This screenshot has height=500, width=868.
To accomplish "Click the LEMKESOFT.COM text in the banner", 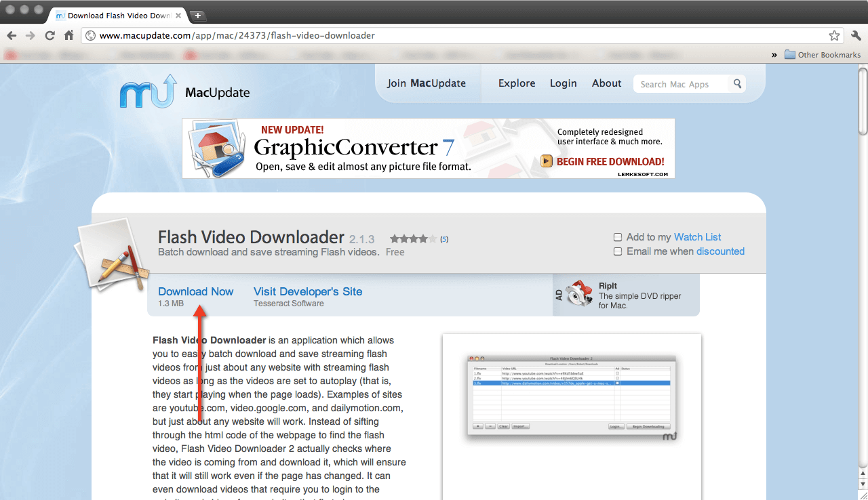I will pos(643,174).
